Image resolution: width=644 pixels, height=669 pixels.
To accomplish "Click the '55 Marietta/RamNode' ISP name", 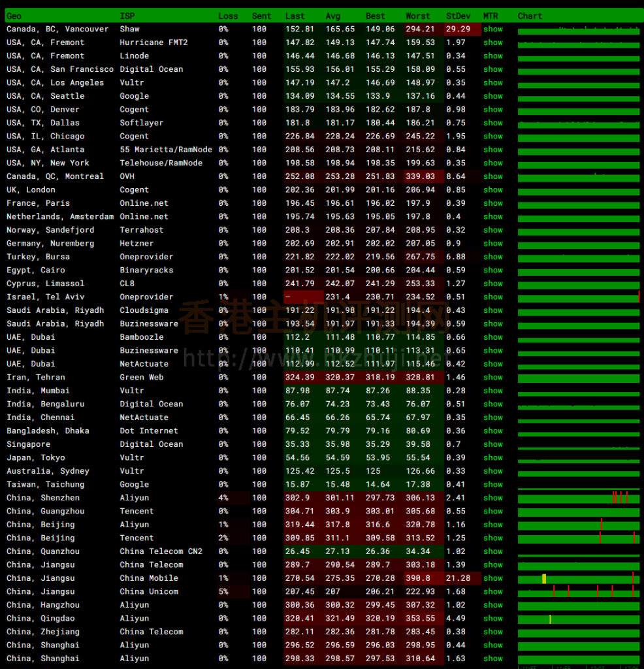I will [x=166, y=150].
